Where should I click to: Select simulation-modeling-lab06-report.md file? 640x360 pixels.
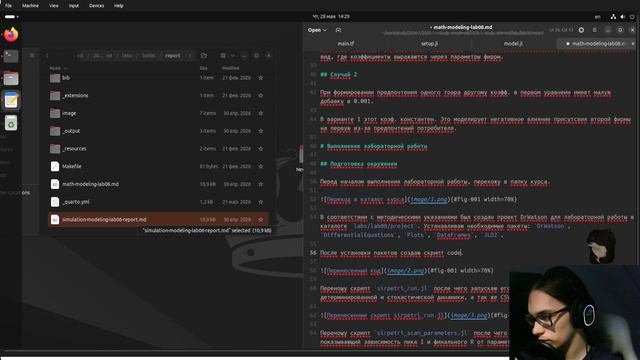pyautogui.click(x=158, y=220)
